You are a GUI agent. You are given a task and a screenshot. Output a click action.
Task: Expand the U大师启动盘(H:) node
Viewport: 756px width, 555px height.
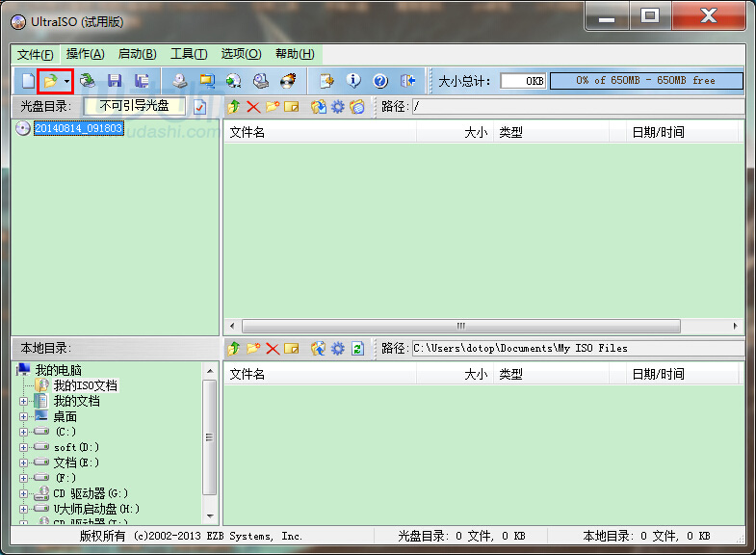point(23,509)
